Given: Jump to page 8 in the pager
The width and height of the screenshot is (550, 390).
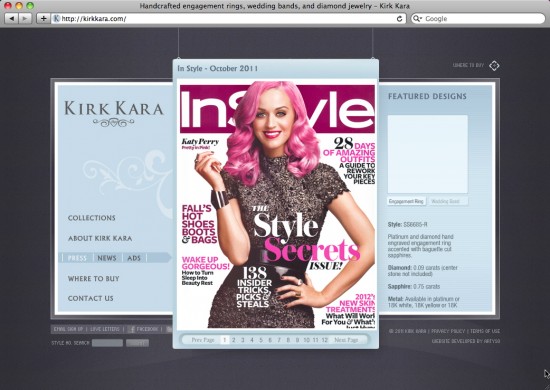Looking at the screenshot, I should click(x=288, y=340).
